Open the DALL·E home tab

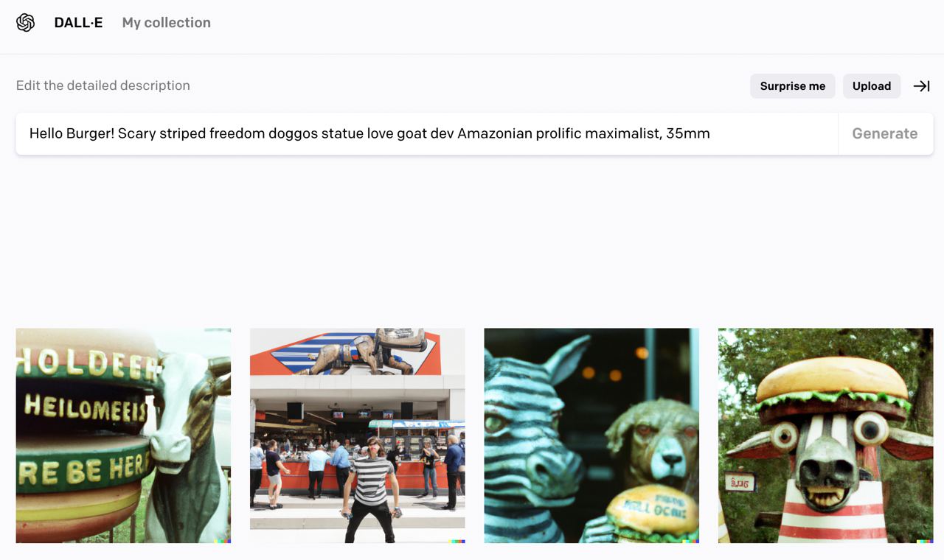pyautogui.click(x=78, y=23)
